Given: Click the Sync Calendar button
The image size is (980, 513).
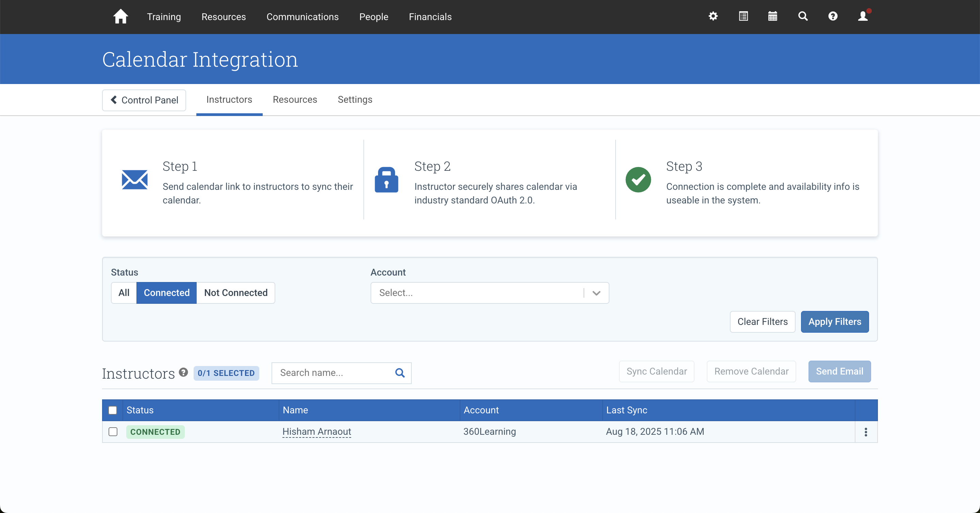Looking at the screenshot, I should coord(656,371).
